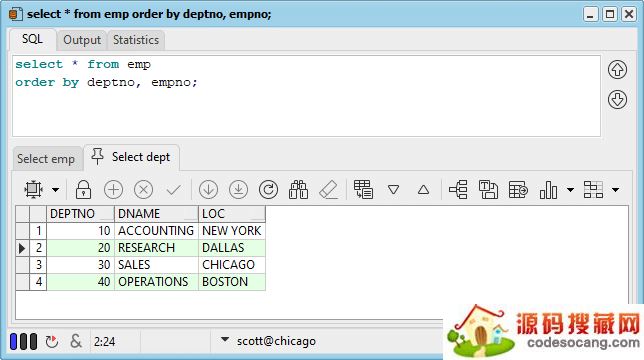Click the ACCOUNTING cell

pyautogui.click(x=156, y=231)
